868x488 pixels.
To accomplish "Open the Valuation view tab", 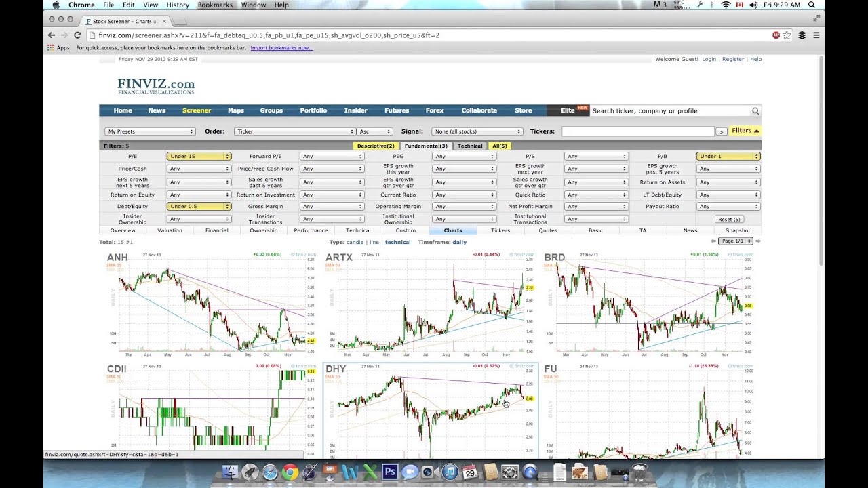I will [x=170, y=230].
